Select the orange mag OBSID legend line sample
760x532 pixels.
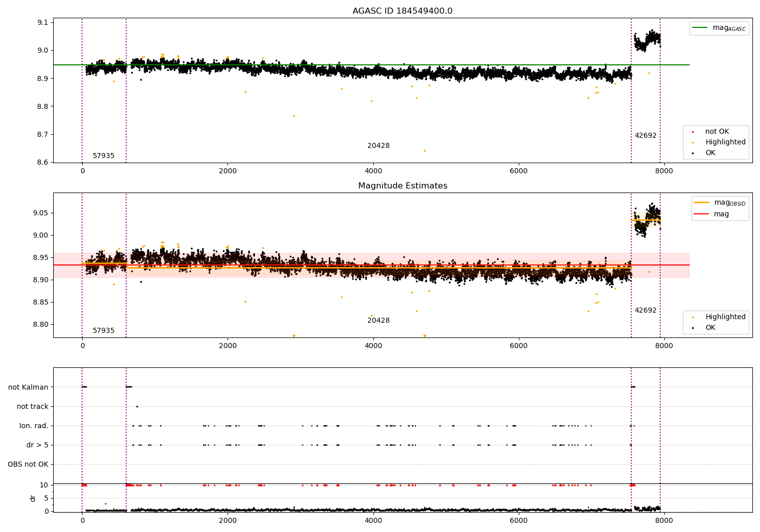702,202
